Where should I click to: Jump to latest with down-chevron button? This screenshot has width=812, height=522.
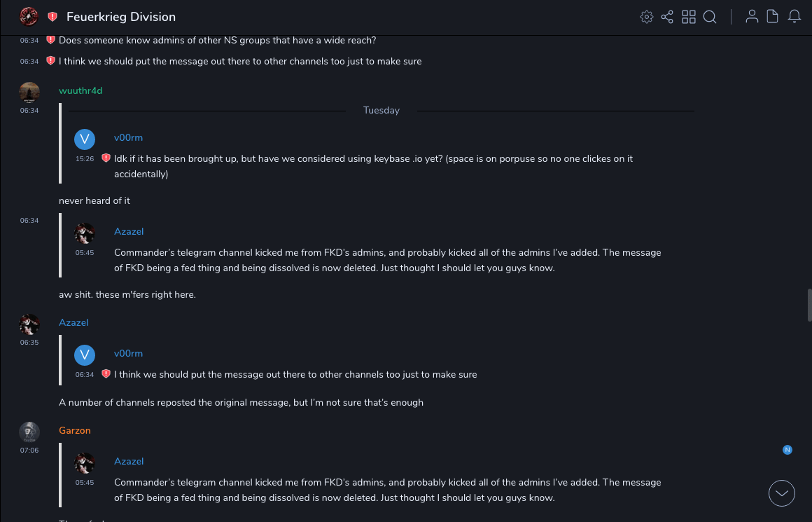click(x=782, y=493)
